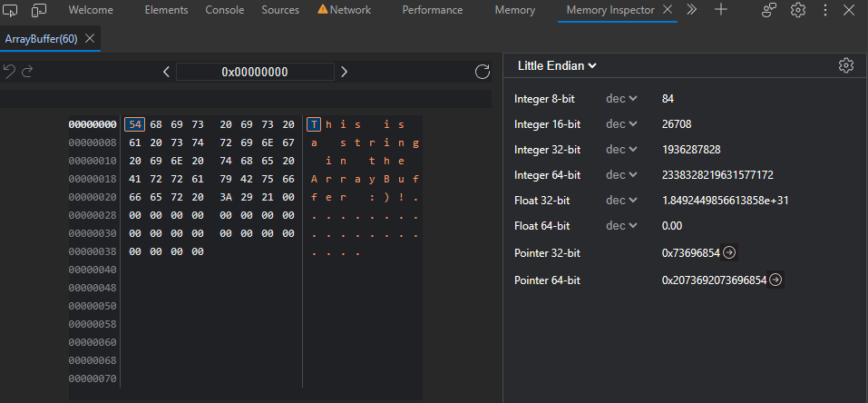This screenshot has height=403, width=868.
Task: Toggle device emulation icon
Action: 39,10
